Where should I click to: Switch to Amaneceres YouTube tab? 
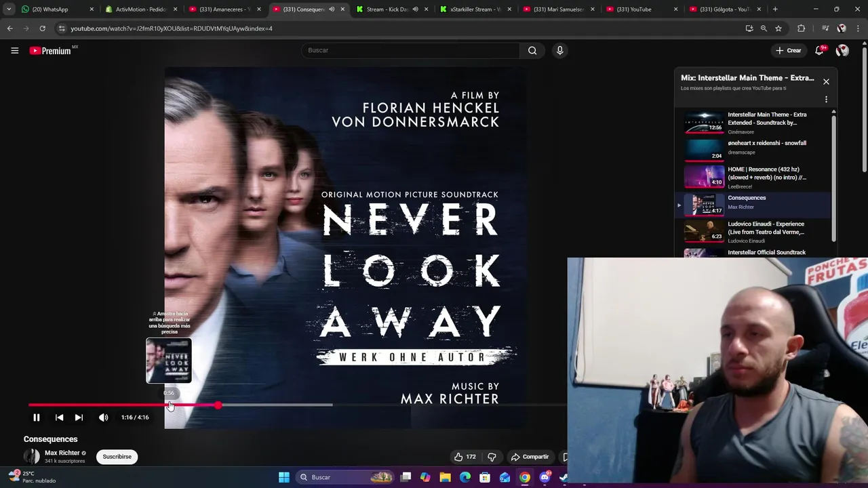coord(225,9)
